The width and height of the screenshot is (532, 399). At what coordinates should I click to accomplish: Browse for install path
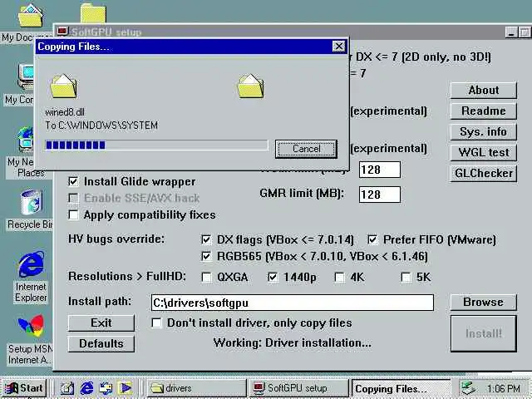click(484, 302)
